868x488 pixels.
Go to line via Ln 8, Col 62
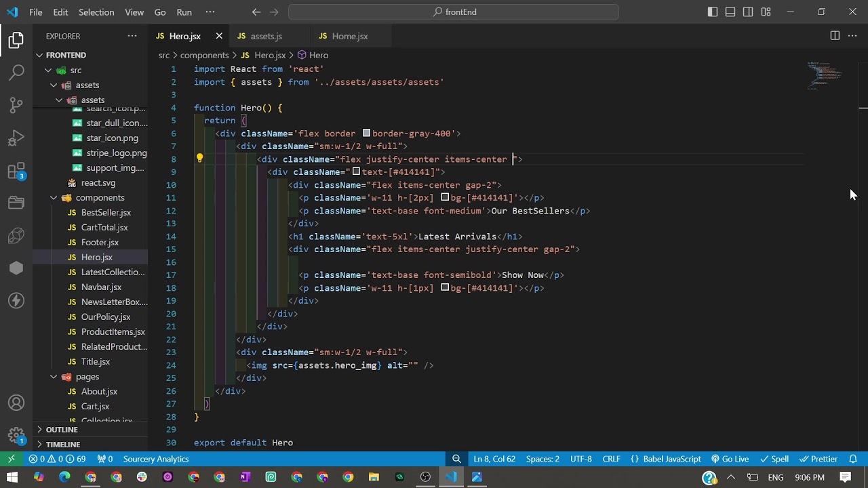[494, 459]
